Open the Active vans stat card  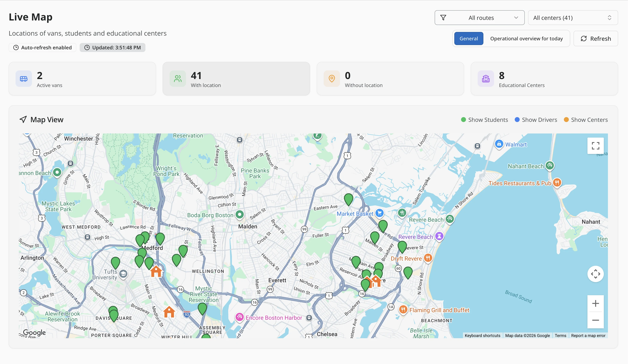[82, 79]
